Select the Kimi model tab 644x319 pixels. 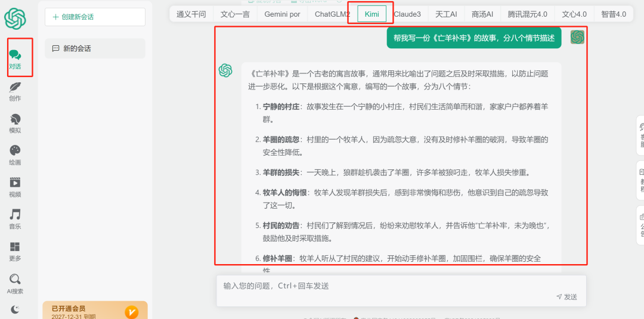(x=371, y=14)
